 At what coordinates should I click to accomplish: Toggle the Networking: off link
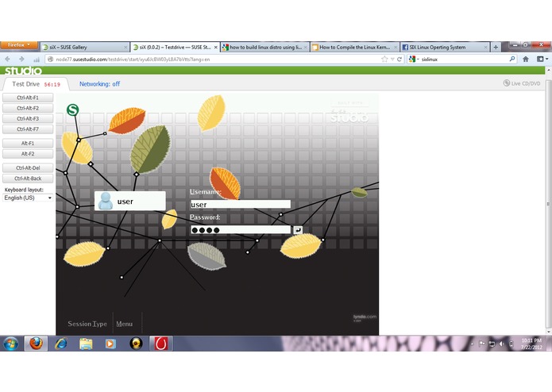[99, 84]
